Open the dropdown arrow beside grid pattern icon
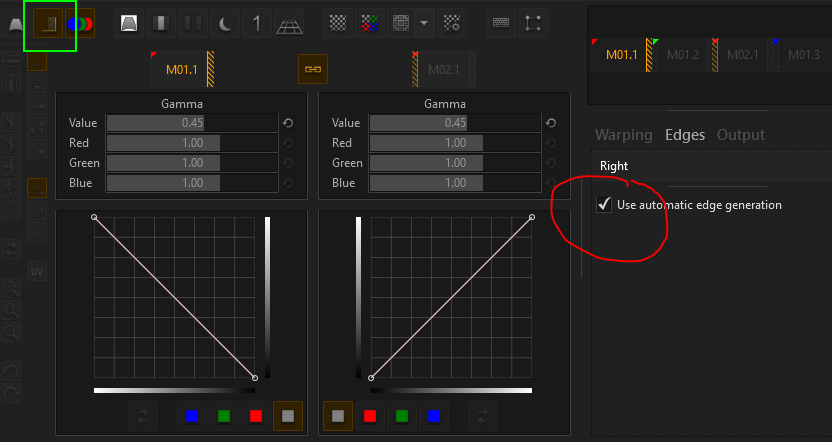The width and height of the screenshot is (832, 442). 425,24
